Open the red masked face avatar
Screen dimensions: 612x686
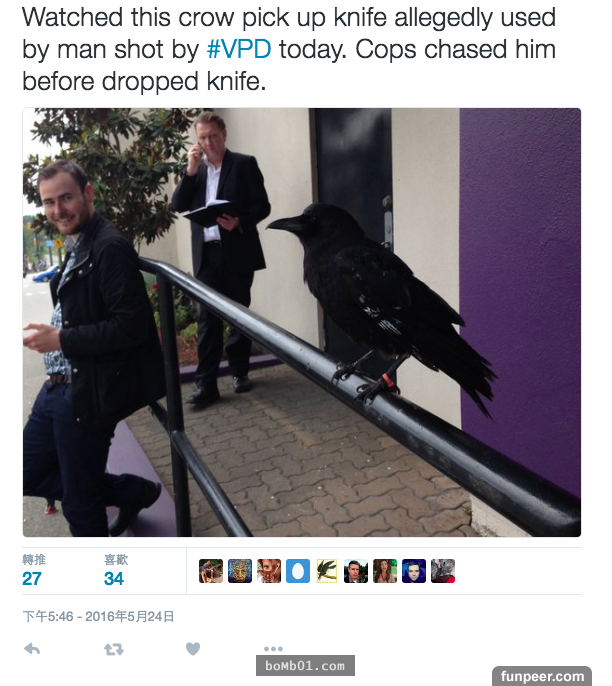pos(269,571)
